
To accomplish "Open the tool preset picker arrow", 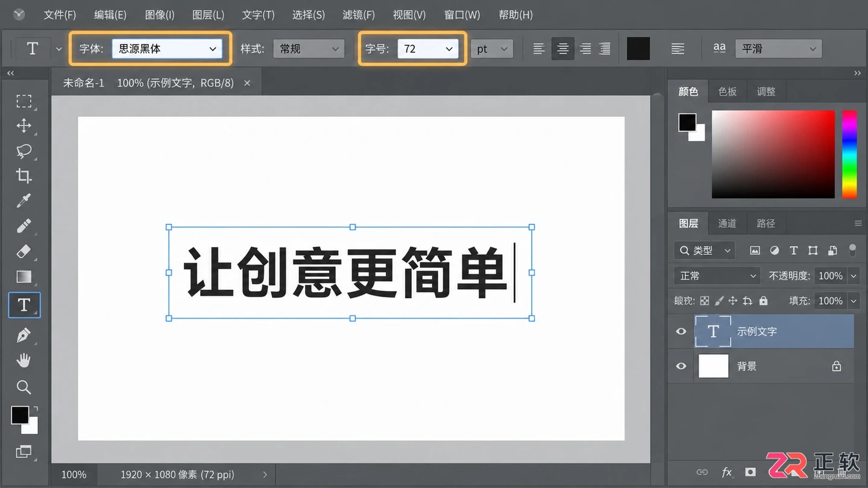I will tap(58, 49).
